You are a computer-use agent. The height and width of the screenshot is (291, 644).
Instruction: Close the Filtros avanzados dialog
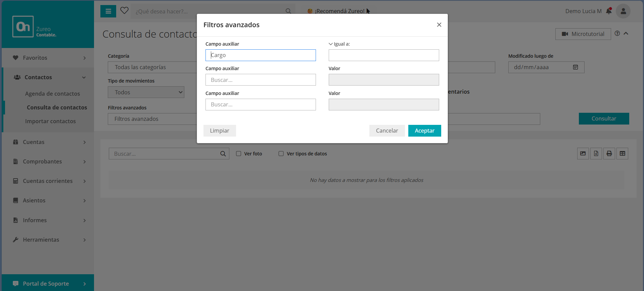[439, 25]
